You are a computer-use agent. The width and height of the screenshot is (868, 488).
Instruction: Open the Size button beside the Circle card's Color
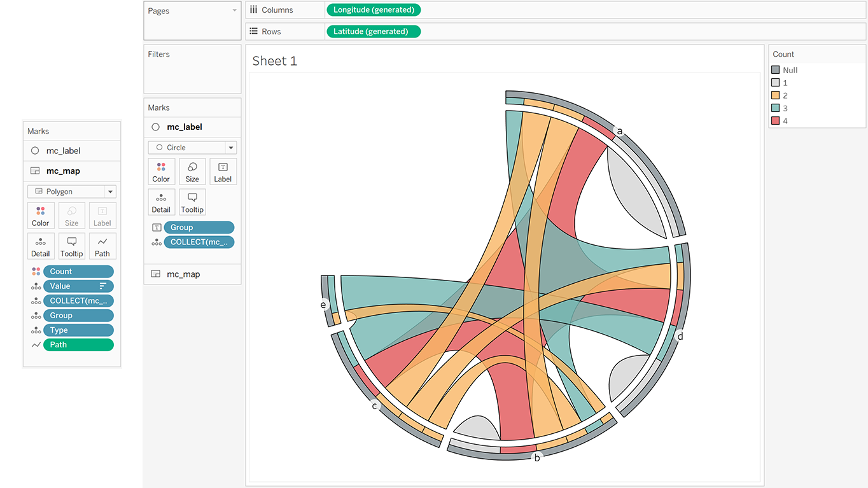point(192,172)
